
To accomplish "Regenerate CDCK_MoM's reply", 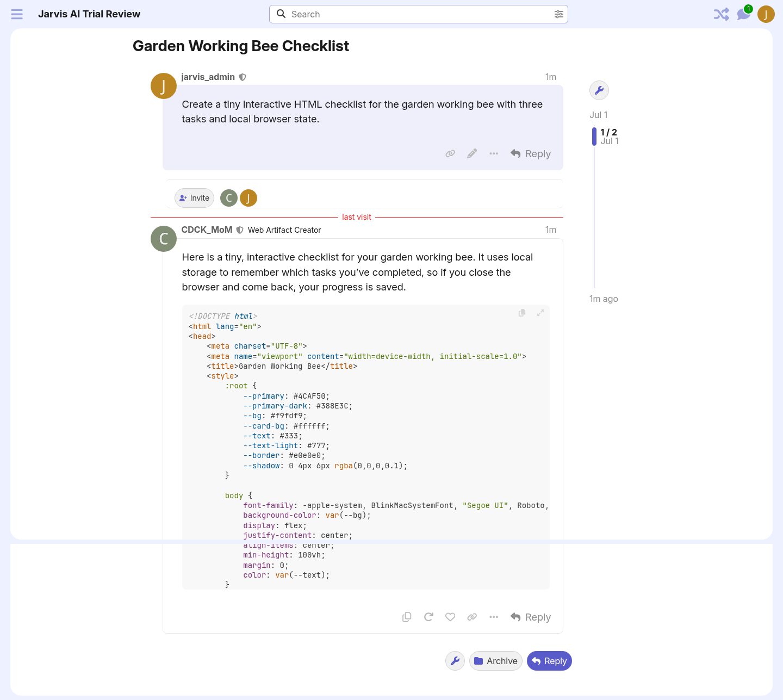I will click(x=428, y=617).
